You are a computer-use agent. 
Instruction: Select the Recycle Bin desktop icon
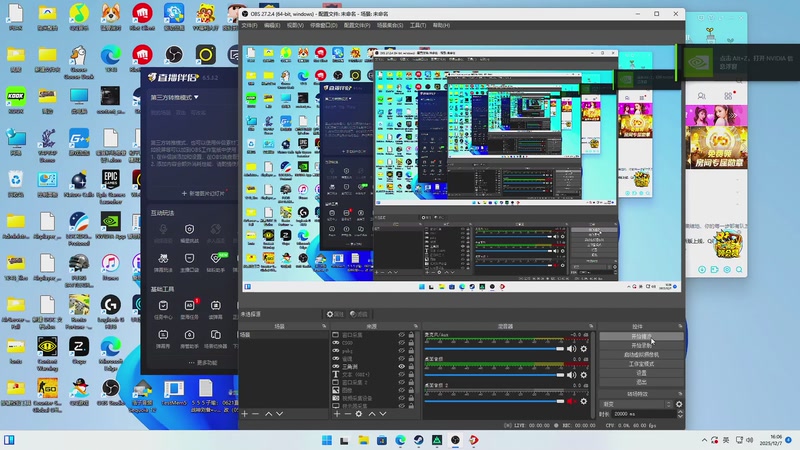click(x=16, y=184)
